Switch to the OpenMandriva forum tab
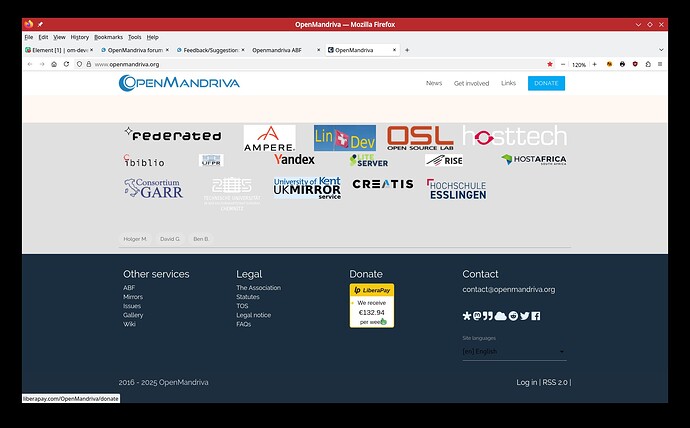 (x=135, y=50)
